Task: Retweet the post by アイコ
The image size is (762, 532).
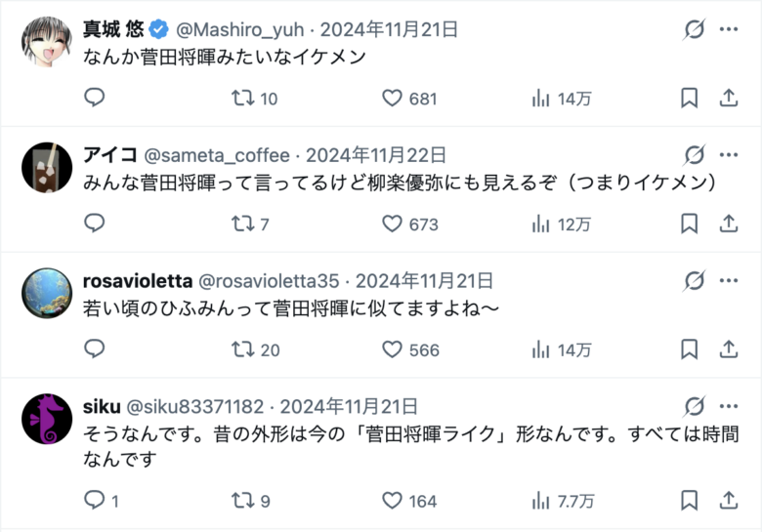Action: pyautogui.click(x=242, y=224)
